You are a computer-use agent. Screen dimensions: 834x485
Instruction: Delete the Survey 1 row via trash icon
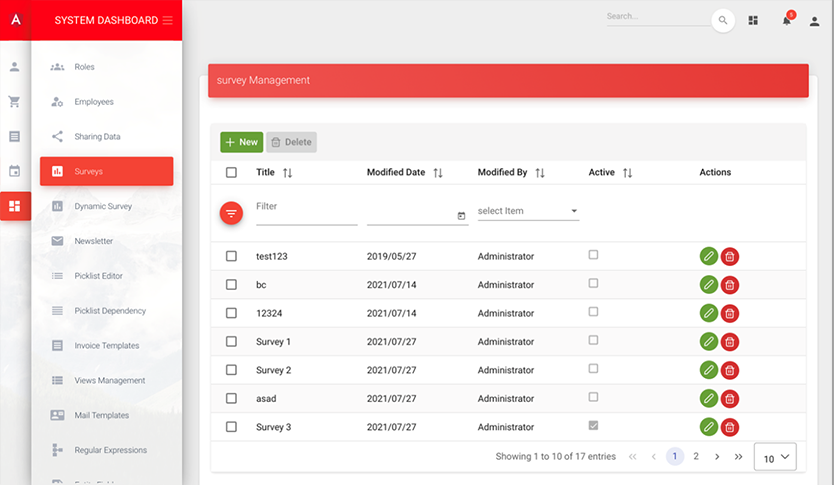click(x=730, y=342)
